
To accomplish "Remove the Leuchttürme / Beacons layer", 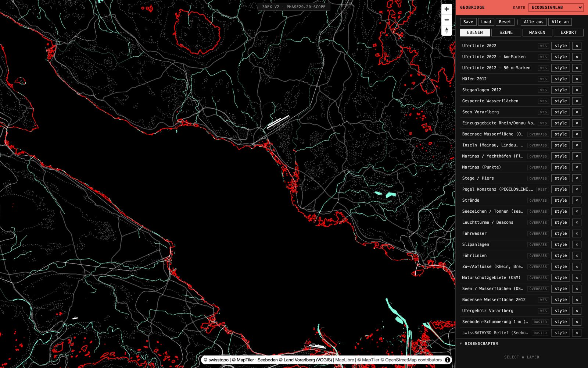I will click(577, 222).
